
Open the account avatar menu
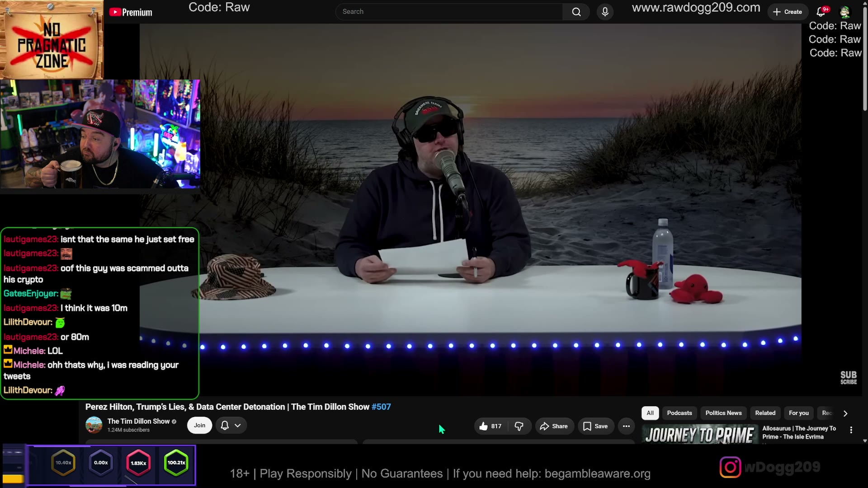coord(844,12)
